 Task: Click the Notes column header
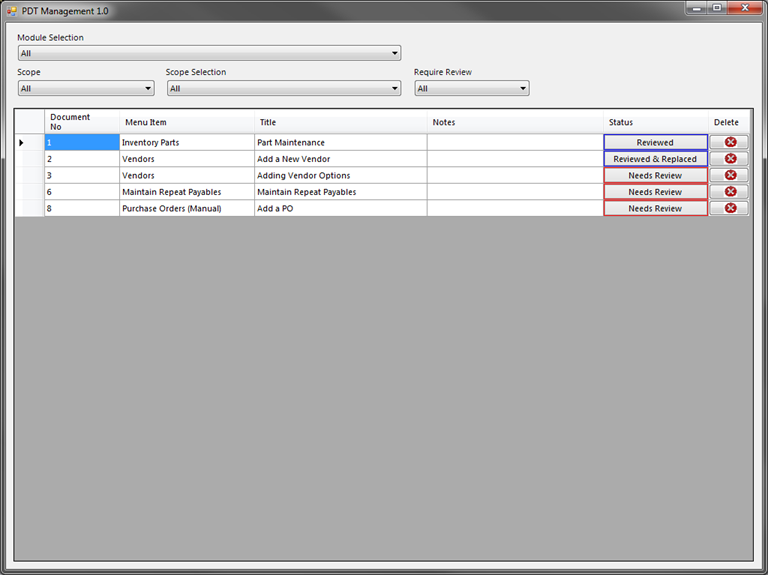(x=515, y=121)
